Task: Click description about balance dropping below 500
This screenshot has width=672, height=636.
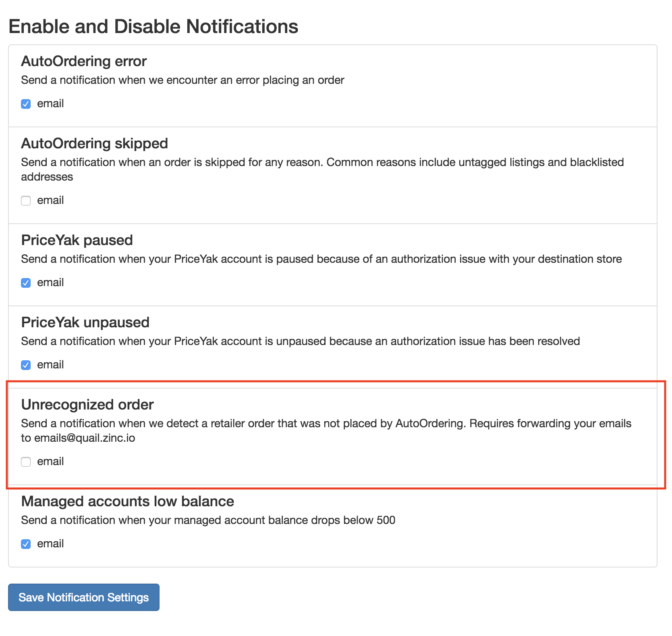Action: tap(208, 520)
